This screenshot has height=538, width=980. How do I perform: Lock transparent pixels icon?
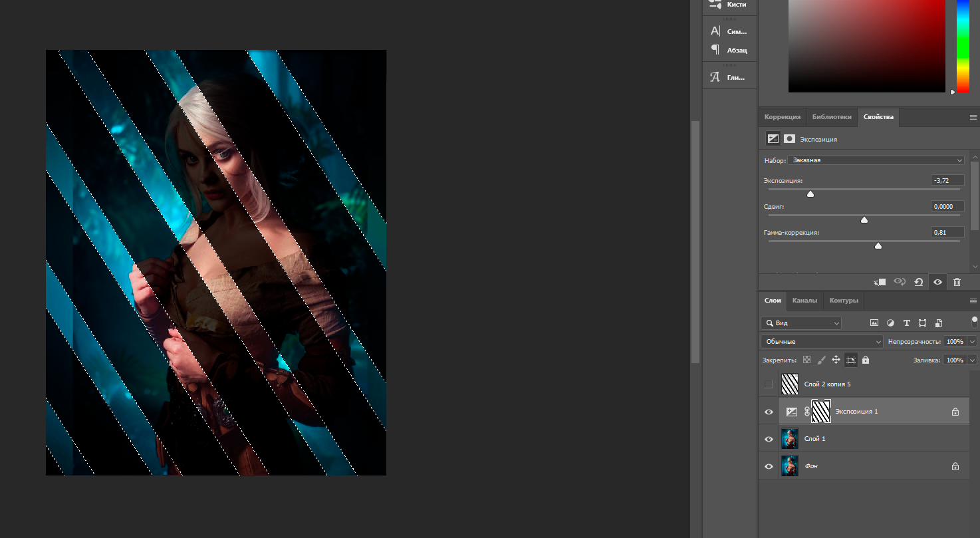pyautogui.click(x=806, y=360)
